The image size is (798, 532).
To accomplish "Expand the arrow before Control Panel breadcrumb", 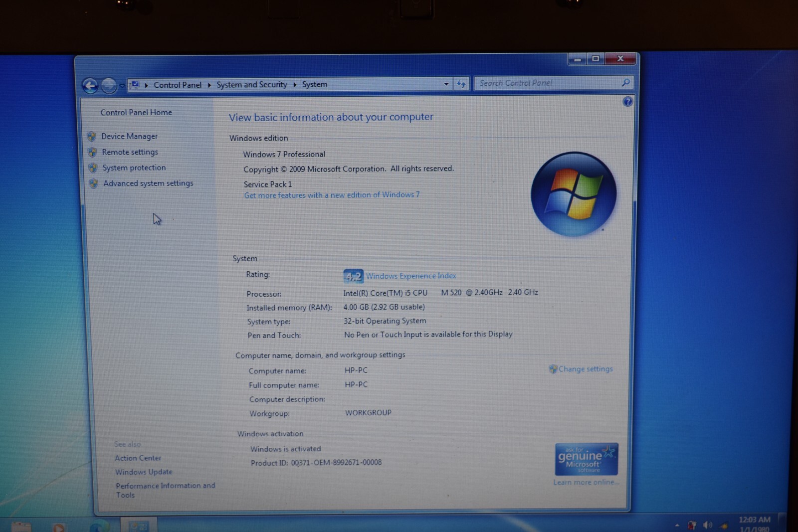I will pos(146,85).
